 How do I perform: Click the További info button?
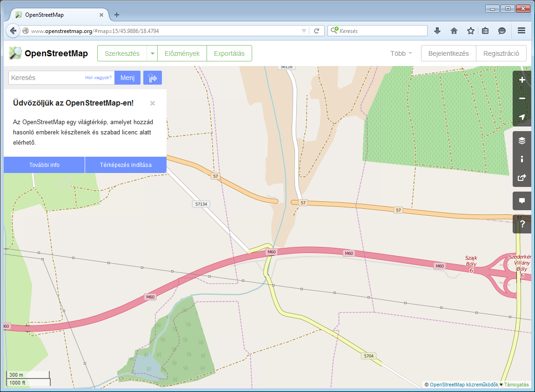click(x=44, y=165)
